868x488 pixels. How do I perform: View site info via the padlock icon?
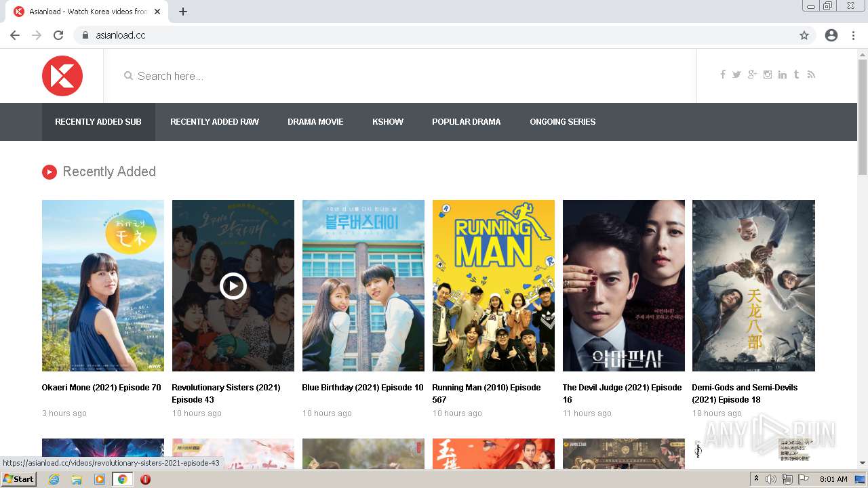(85, 35)
